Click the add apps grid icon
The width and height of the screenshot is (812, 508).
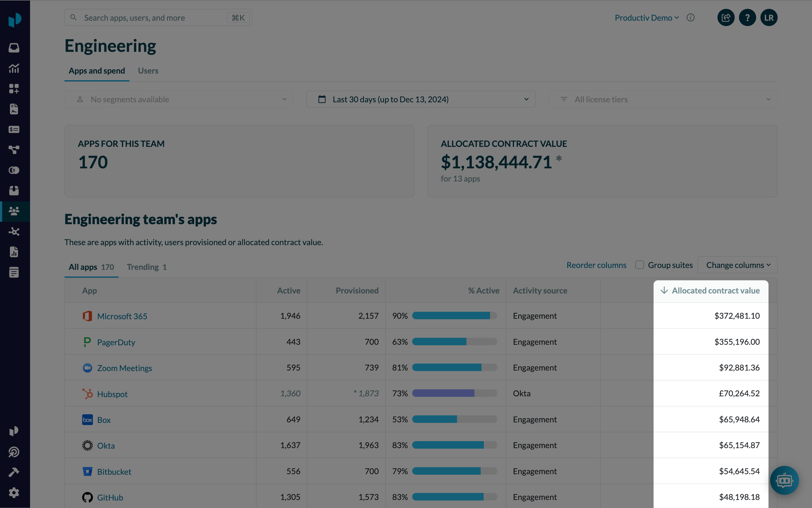[14, 89]
